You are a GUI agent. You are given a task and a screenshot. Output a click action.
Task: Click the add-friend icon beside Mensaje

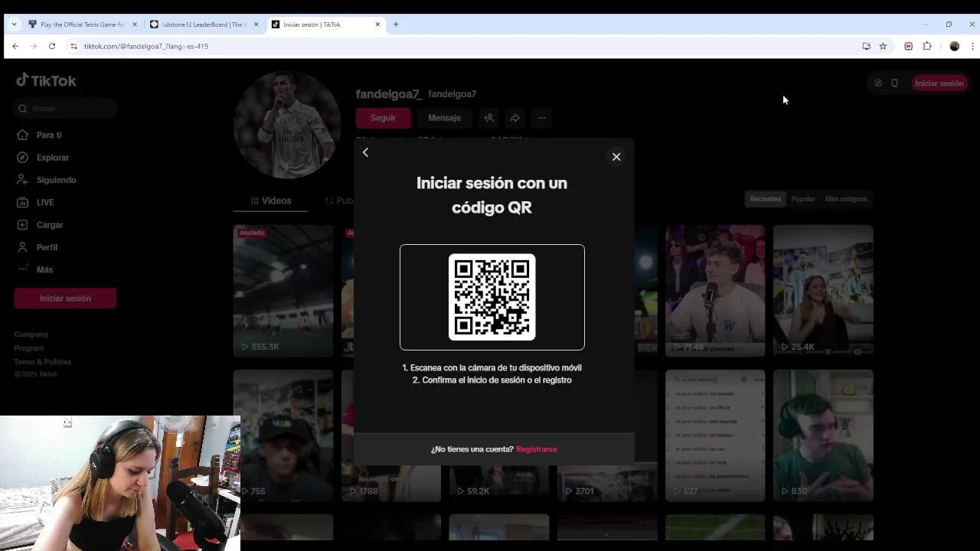tap(488, 118)
